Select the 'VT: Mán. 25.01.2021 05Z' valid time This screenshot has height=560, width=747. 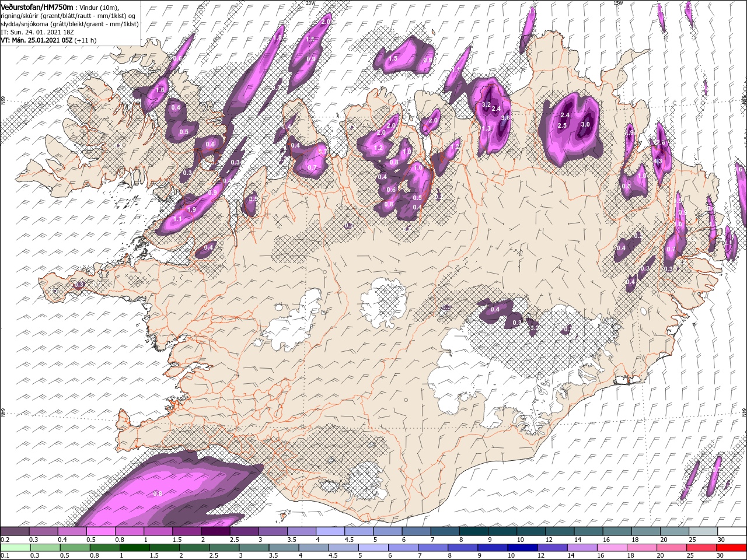36,40
